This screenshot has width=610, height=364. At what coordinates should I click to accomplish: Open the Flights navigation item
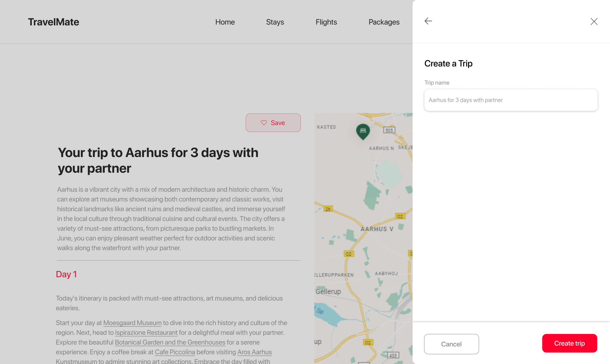click(x=326, y=22)
